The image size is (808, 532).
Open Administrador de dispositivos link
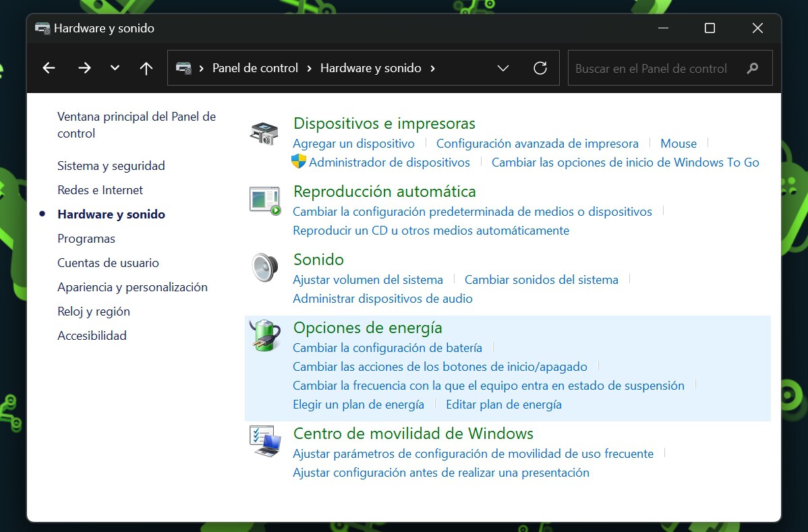[389, 162]
